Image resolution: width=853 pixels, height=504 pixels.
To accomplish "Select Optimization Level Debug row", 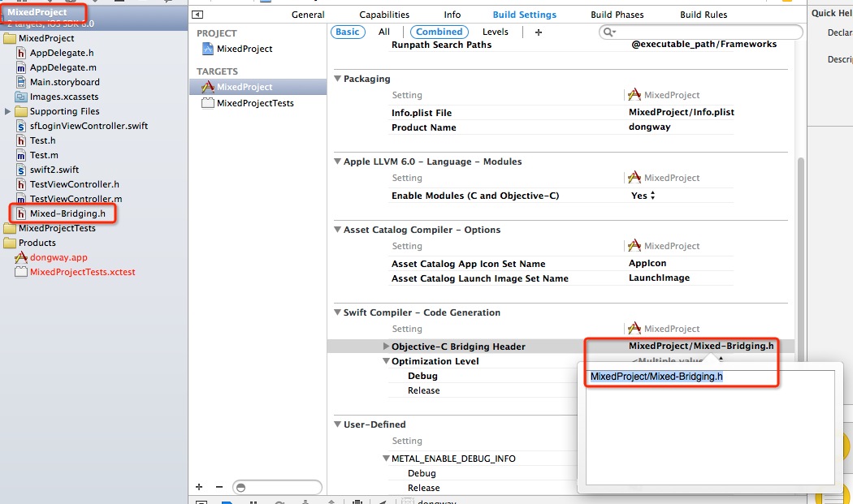I will [422, 376].
